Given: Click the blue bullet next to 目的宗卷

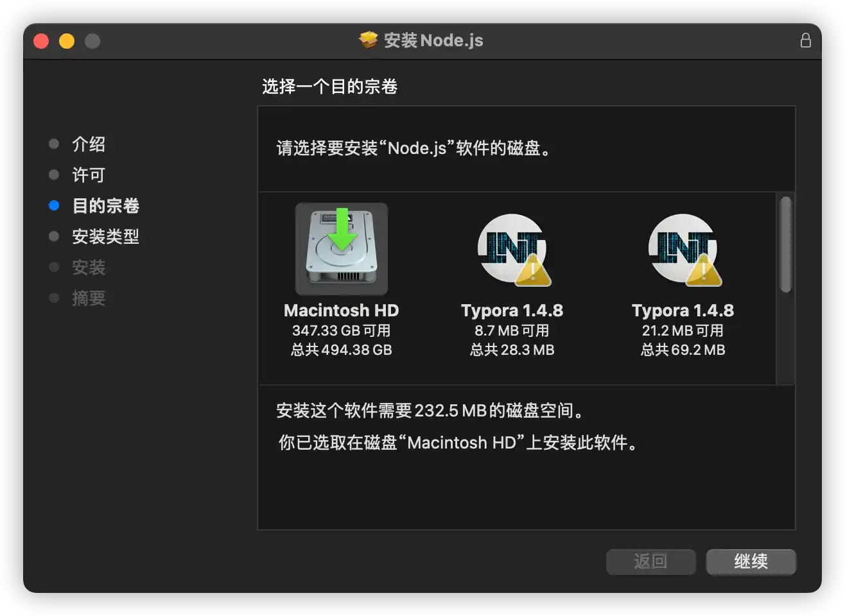Looking at the screenshot, I should [54, 205].
